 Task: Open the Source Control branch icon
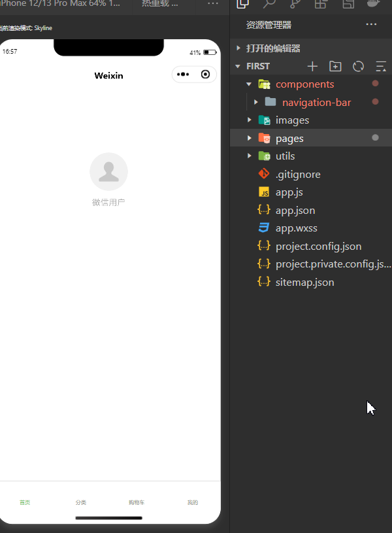[295, 4]
